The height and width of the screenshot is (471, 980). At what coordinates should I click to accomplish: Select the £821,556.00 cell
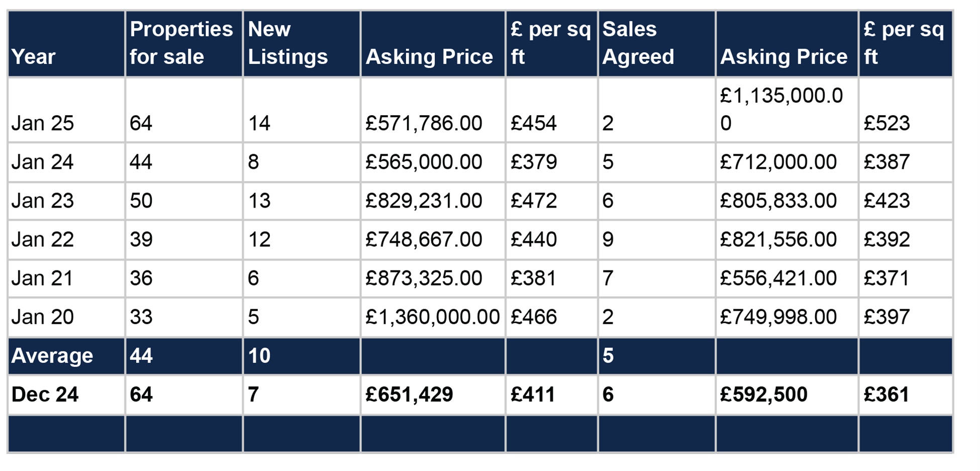pos(778,239)
